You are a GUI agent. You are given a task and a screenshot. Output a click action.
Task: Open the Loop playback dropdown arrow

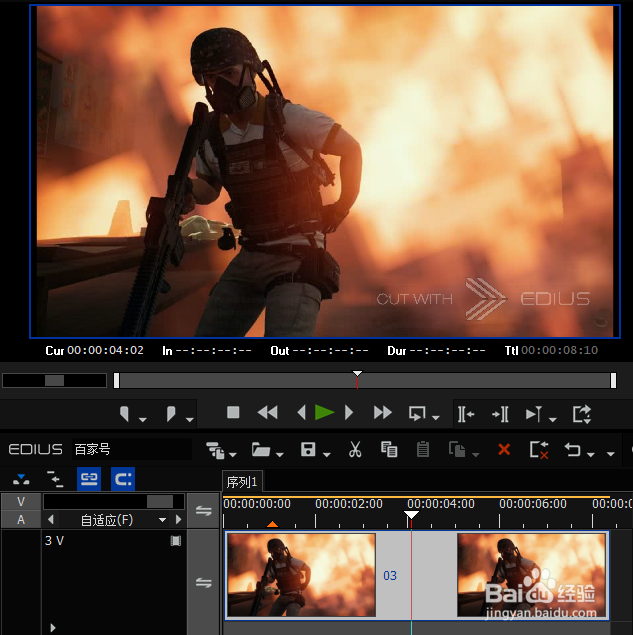pos(435,418)
